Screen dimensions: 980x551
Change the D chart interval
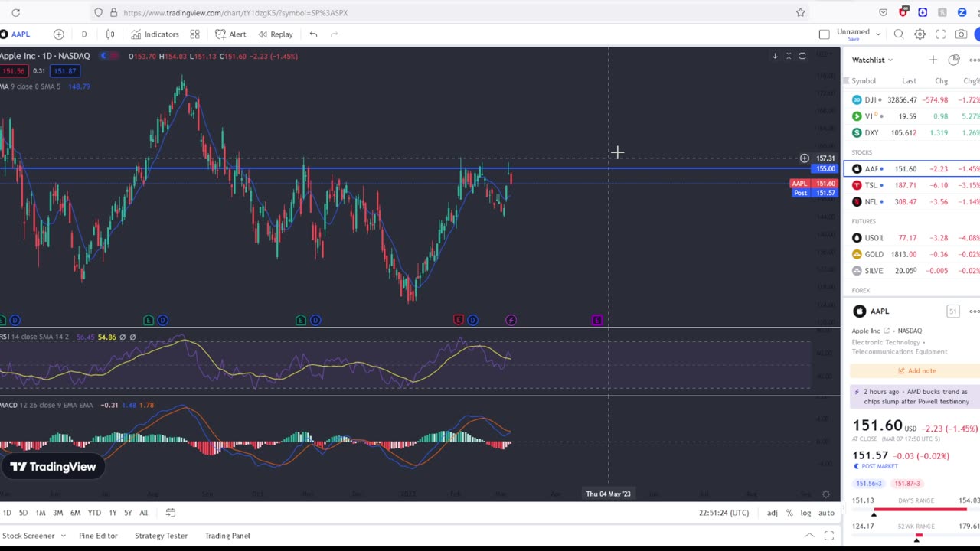[x=84, y=34]
